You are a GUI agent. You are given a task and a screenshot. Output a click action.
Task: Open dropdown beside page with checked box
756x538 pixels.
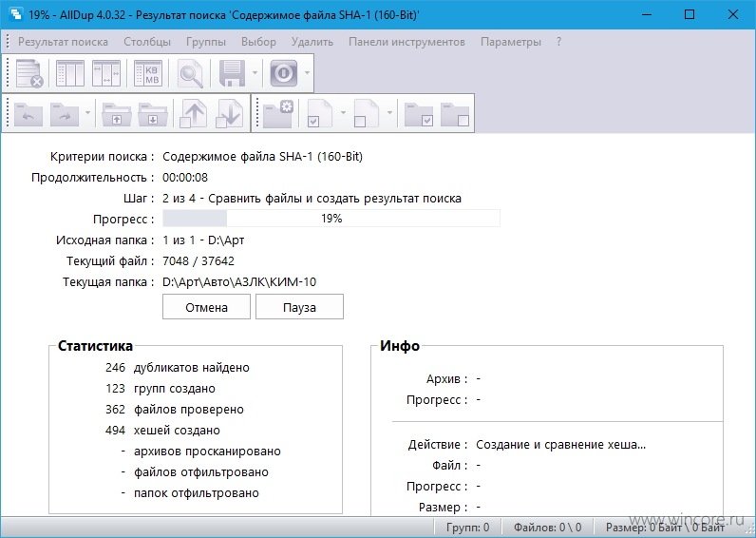coord(343,114)
